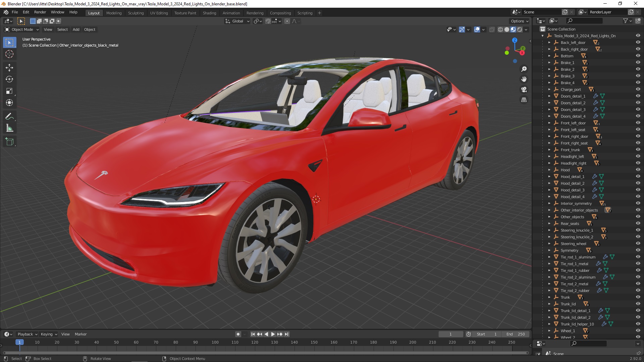Select the Measure tool

pos(9,128)
